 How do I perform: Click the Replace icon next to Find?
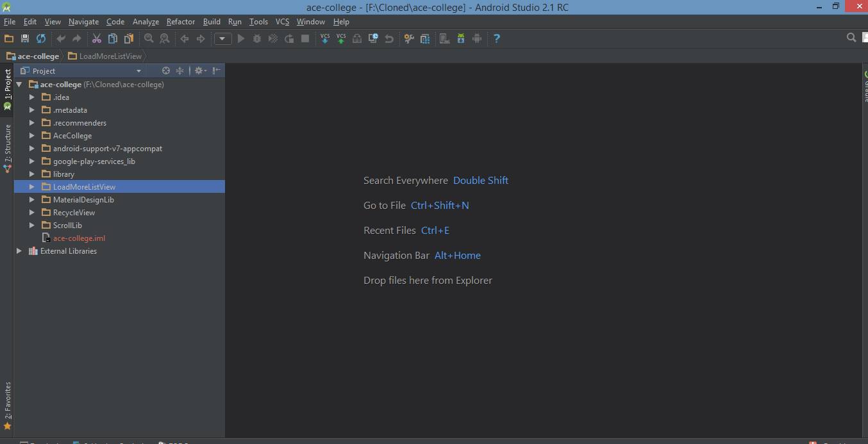[x=165, y=38]
